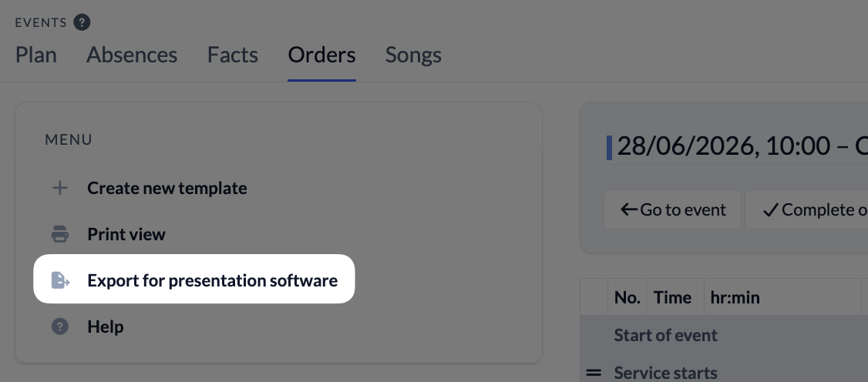Screen dimensions: 868x382
Task: Click the checkmark icon on Complete button
Action: (x=771, y=210)
